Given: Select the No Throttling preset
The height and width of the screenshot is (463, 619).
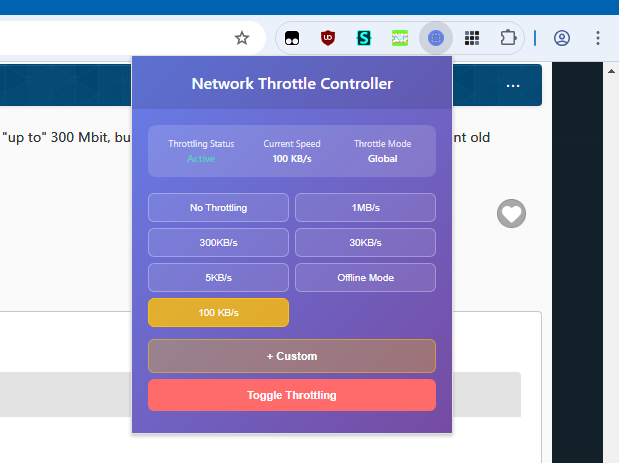Looking at the screenshot, I should click(x=218, y=208).
